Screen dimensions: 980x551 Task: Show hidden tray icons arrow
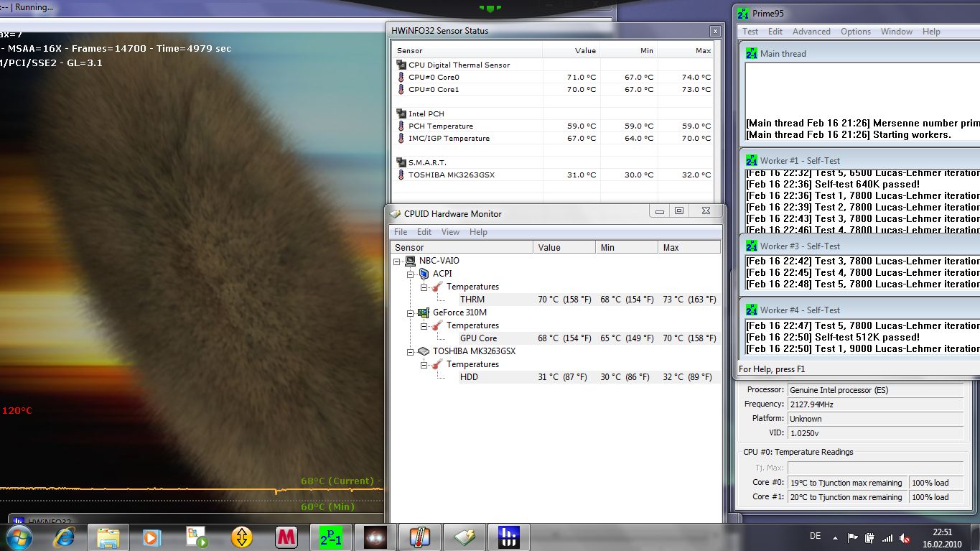(x=835, y=537)
